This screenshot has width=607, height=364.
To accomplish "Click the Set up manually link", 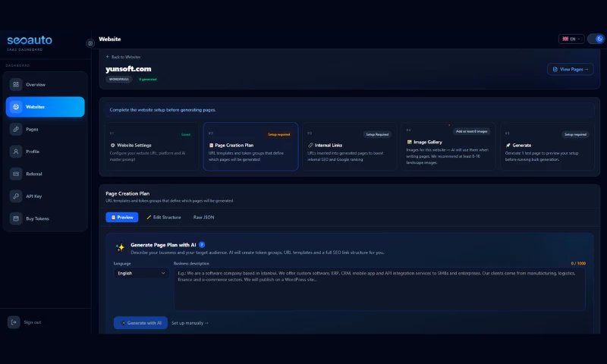I will tap(190, 322).
